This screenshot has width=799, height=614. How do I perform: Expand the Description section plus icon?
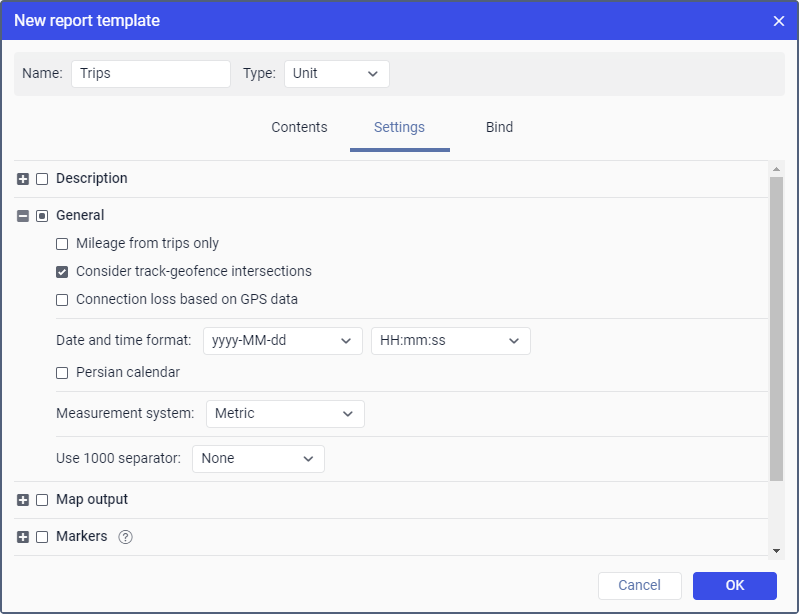pyautogui.click(x=23, y=179)
